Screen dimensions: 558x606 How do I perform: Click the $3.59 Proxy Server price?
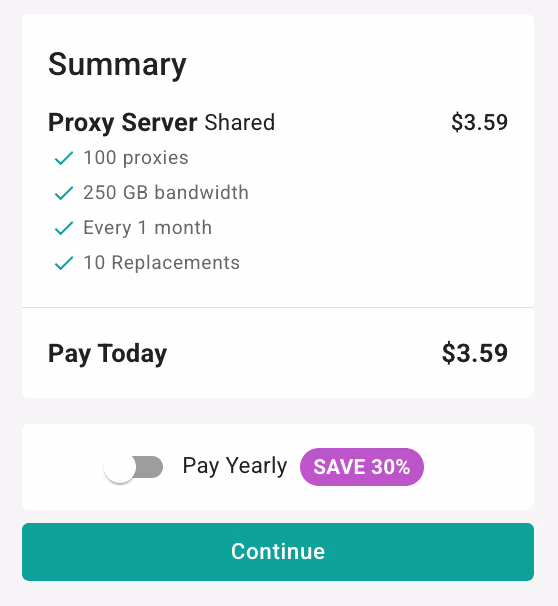click(x=479, y=123)
